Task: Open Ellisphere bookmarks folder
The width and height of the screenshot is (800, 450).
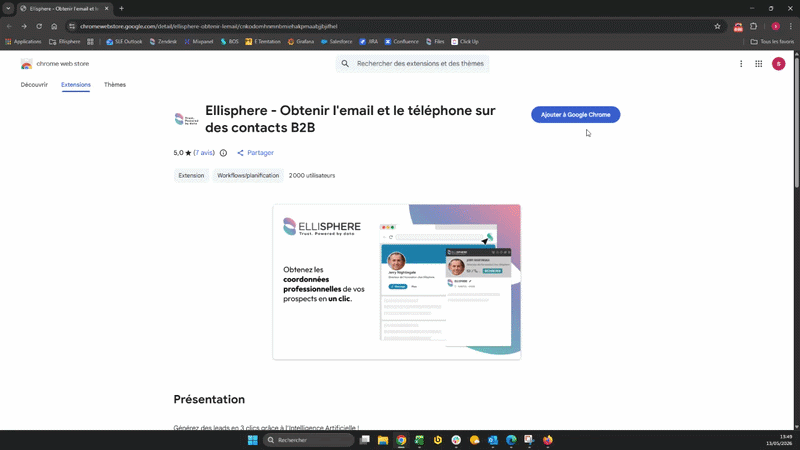Action: [64, 42]
